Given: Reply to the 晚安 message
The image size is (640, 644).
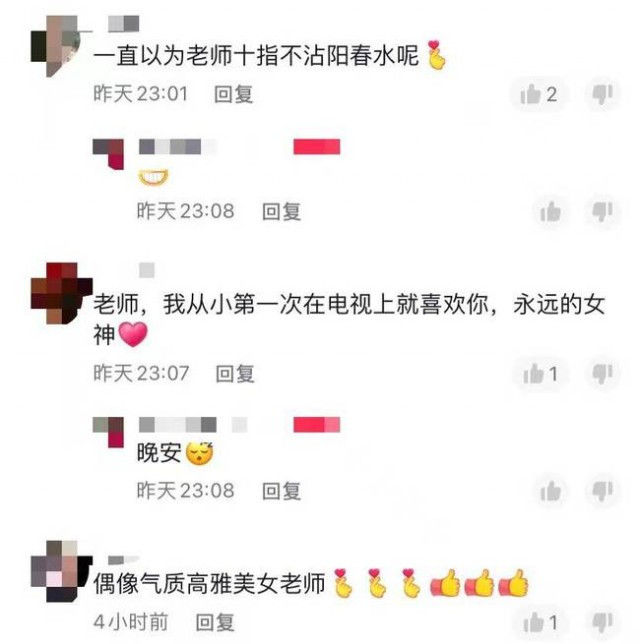Looking at the screenshot, I should [281, 491].
